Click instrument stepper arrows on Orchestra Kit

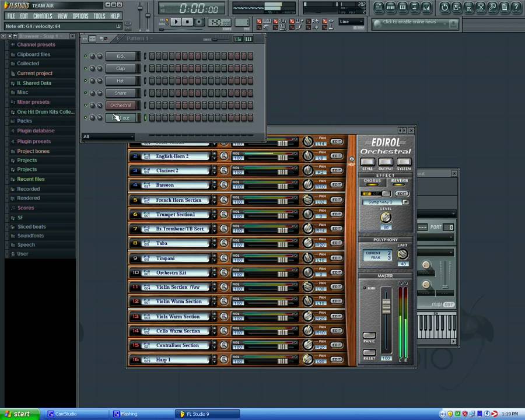(214, 272)
